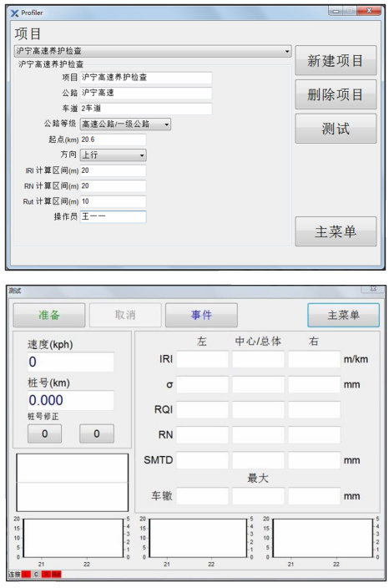Screen dimensions: 389x588
Task: Click the C connection status indicator
Action: (36, 574)
